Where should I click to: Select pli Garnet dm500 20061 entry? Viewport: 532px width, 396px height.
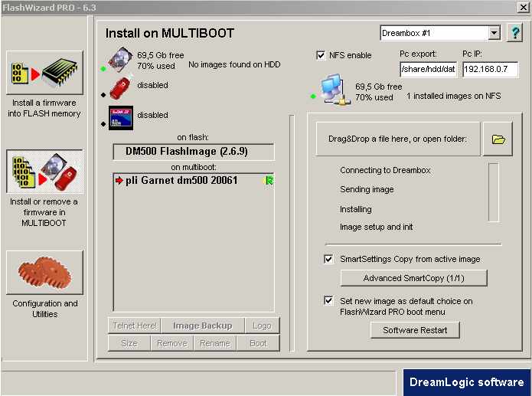pyautogui.click(x=194, y=180)
